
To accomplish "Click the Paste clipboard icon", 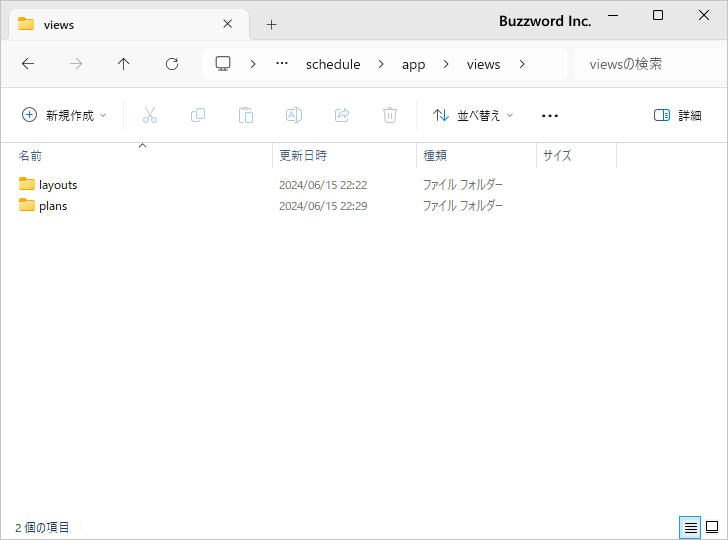I will pyautogui.click(x=246, y=115).
